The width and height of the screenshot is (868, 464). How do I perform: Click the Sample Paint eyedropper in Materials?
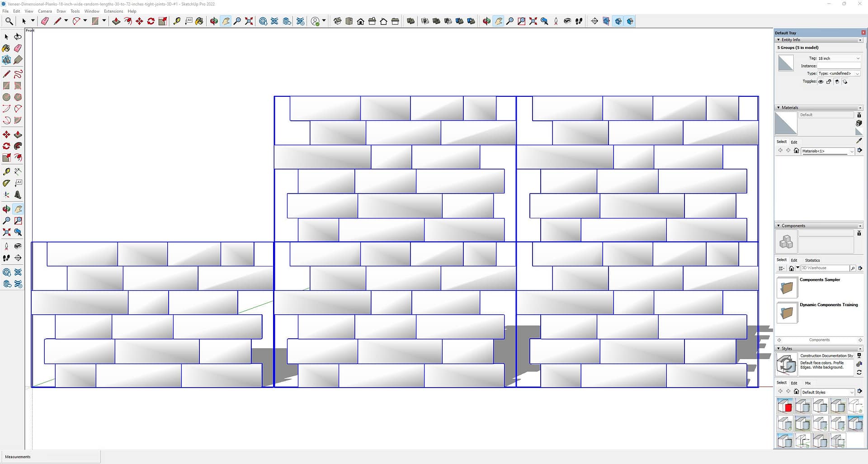pos(859,141)
